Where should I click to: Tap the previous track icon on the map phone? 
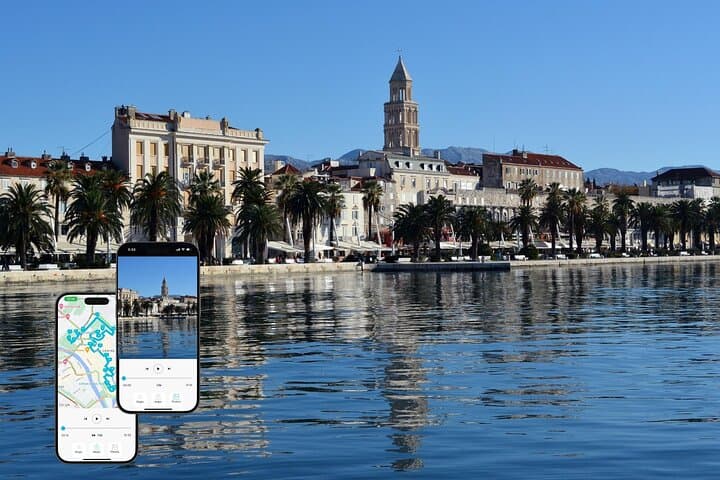point(86,418)
